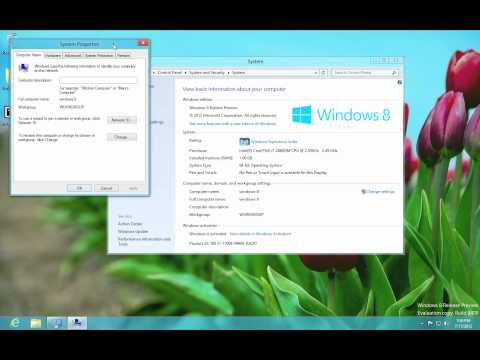Click the System Properties taskbar button
This screenshot has width=480, height=360.
click(x=77, y=323)
